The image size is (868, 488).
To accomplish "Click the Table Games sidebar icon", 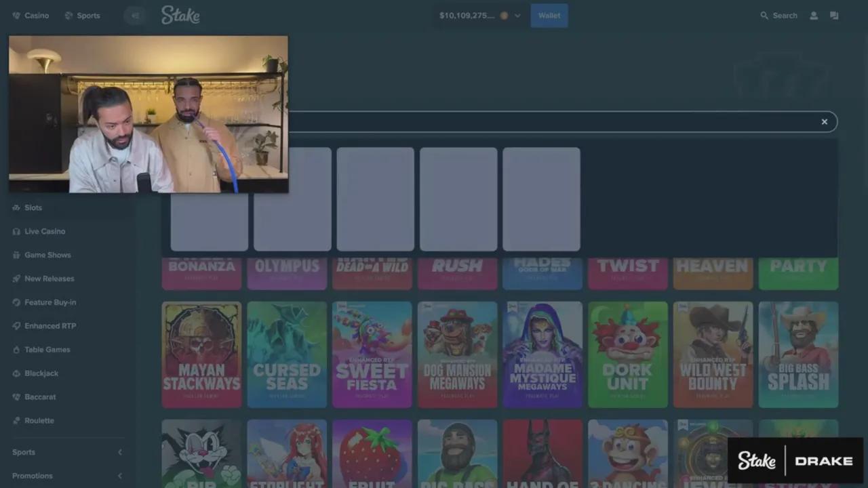I will pyautogui.click(x=16, y=350).
